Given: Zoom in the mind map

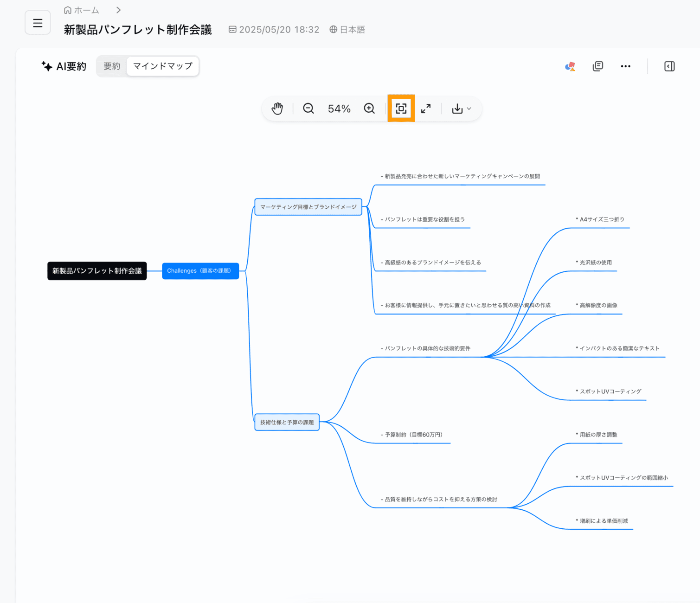Looking at the screenshot, I should tap(369, 109).
